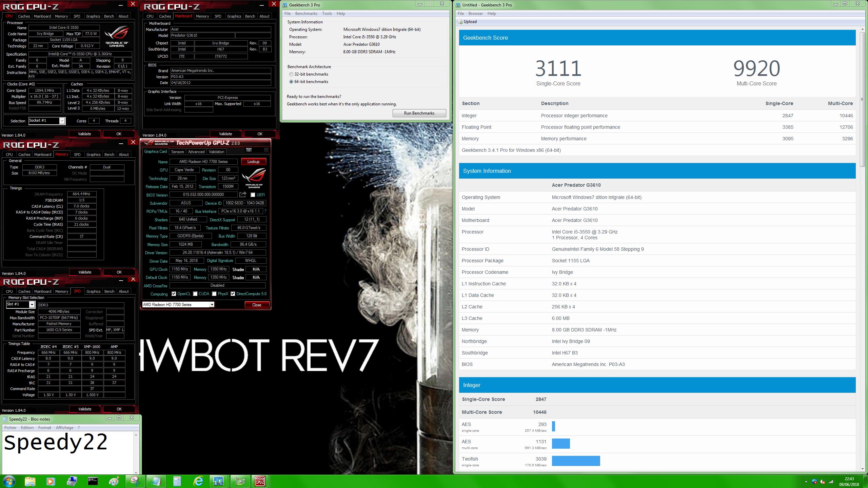Click the ROG logo in GPU-Z
Viewport: 868px width, 488px height.
point(254,178)
